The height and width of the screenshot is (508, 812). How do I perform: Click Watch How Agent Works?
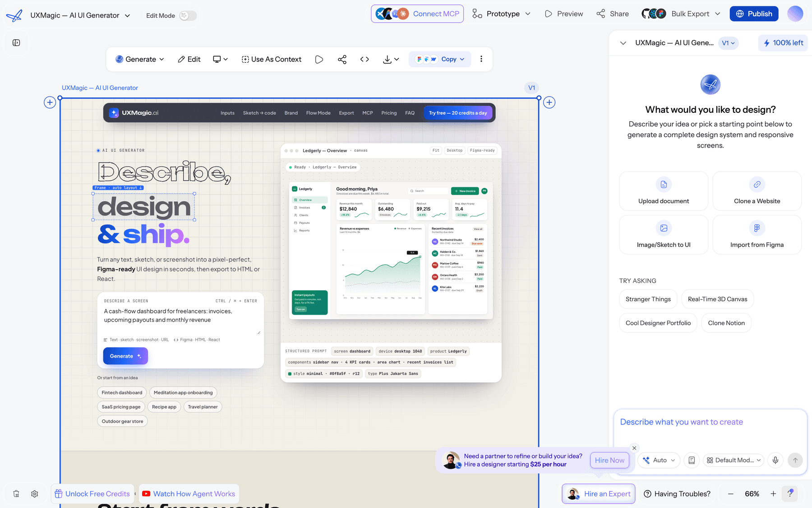click(189, 494)
